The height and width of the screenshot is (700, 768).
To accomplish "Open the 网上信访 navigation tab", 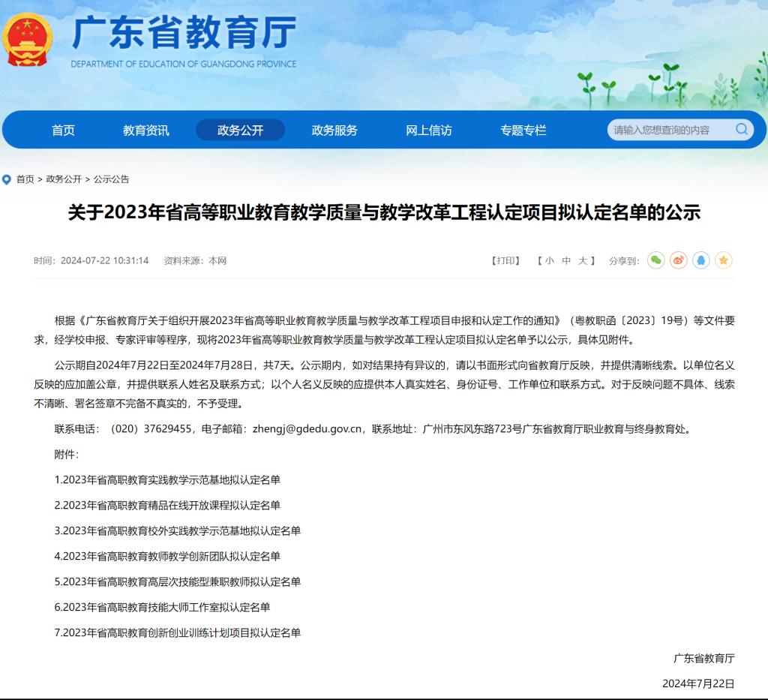I will click(x=428, y=131).
